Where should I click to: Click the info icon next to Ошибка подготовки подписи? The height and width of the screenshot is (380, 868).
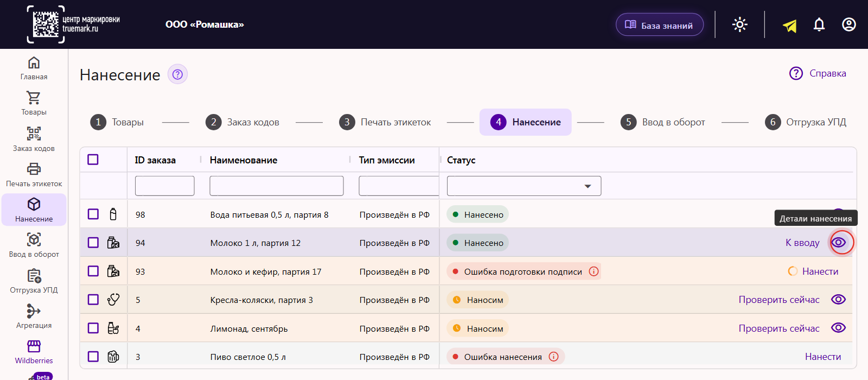594,271
